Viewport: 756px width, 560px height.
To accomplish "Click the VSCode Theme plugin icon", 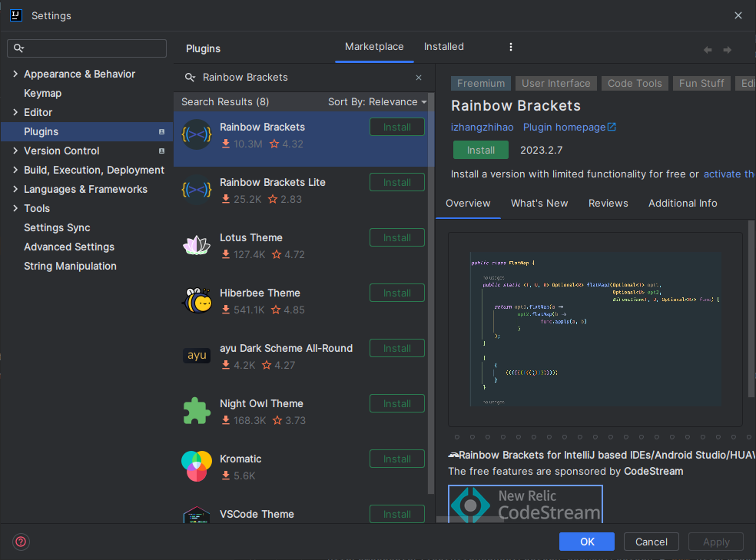I will (197, 515).
